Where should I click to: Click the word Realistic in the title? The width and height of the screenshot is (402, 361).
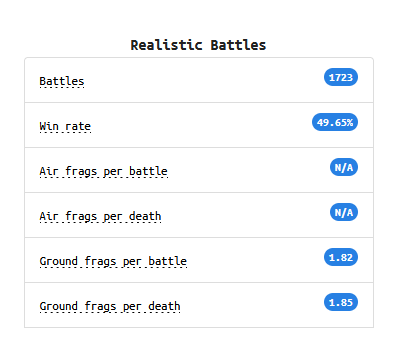[166, 45]
